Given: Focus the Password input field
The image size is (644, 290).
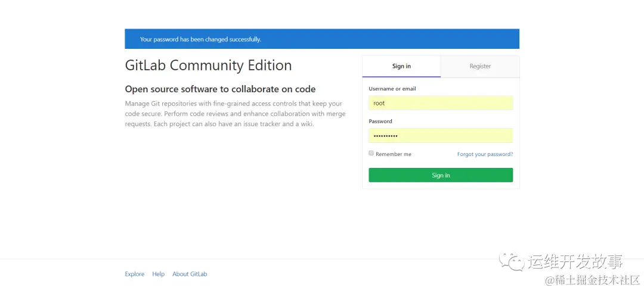Looking at the screenshot, I should click(441, 135).
